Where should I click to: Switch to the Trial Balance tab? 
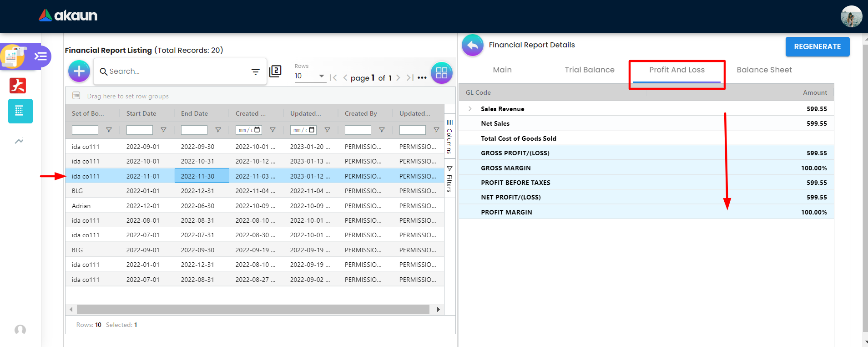point(589,70)
